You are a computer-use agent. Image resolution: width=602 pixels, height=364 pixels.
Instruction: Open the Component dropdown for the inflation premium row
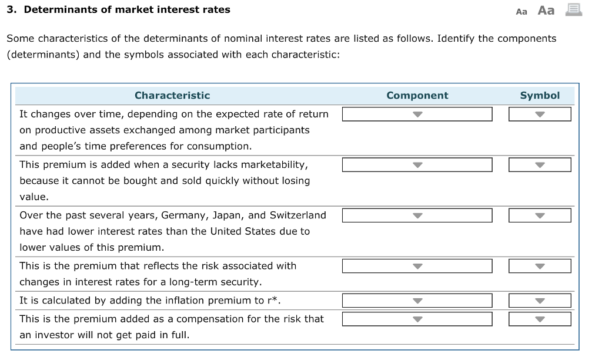pos(417,300)
